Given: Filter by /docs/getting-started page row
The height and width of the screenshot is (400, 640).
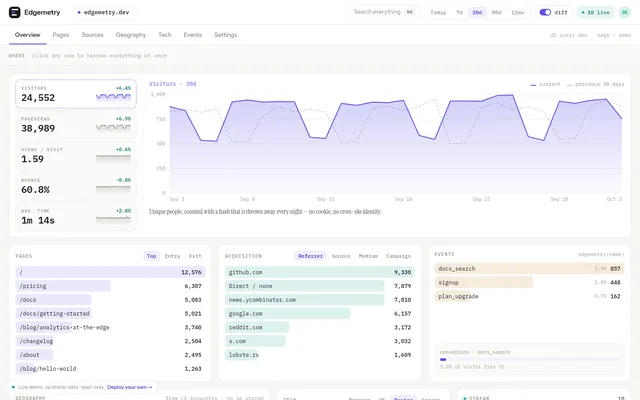Looking at the screenshot, I should 110,313.
